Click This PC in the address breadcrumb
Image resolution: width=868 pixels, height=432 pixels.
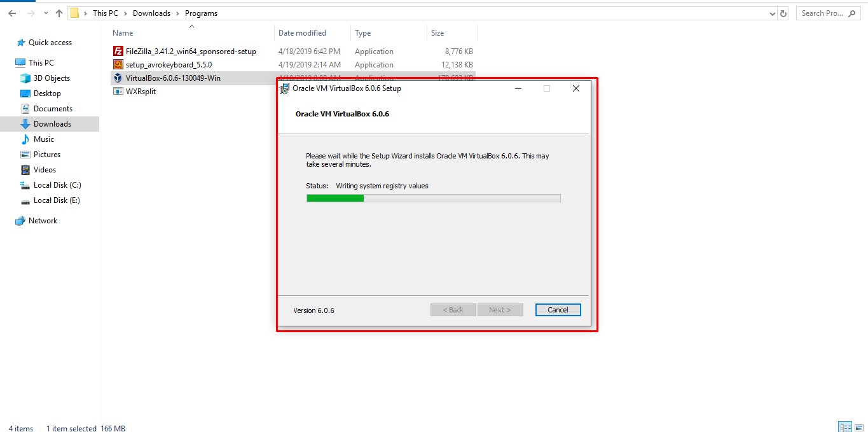(105, 13)
